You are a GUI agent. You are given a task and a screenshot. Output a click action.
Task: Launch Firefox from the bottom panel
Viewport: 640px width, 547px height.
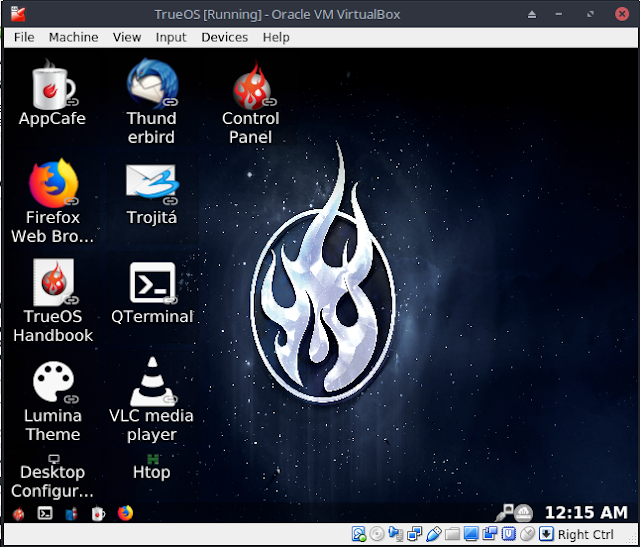(125, 513)
